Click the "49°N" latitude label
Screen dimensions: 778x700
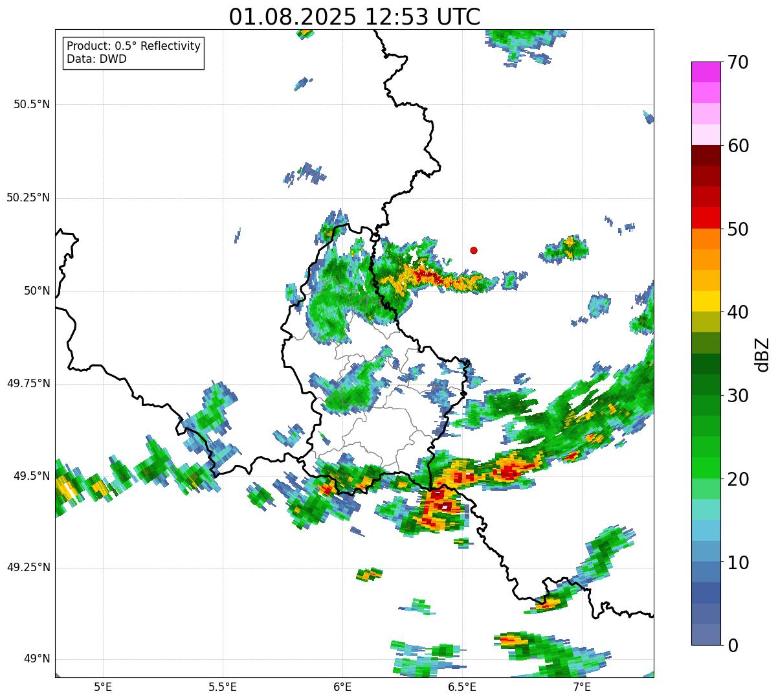(37, 659)
